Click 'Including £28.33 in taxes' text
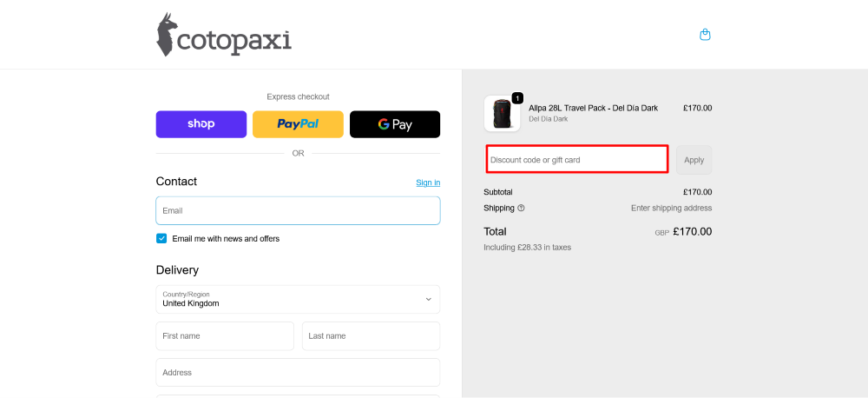The width and height of the screenshot is (868, 398). tap(527, 247)
